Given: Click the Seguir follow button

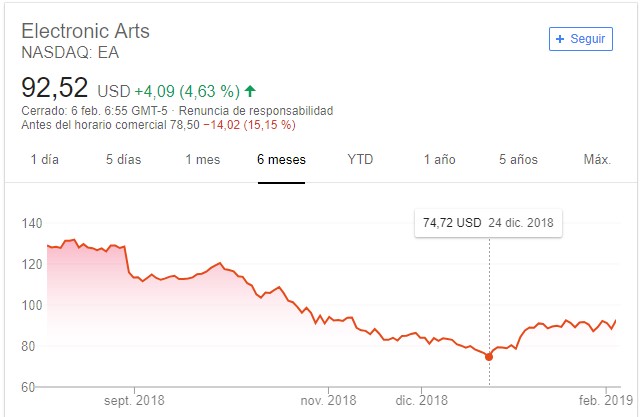Looking at the screenshot, I should coord(580,39).
